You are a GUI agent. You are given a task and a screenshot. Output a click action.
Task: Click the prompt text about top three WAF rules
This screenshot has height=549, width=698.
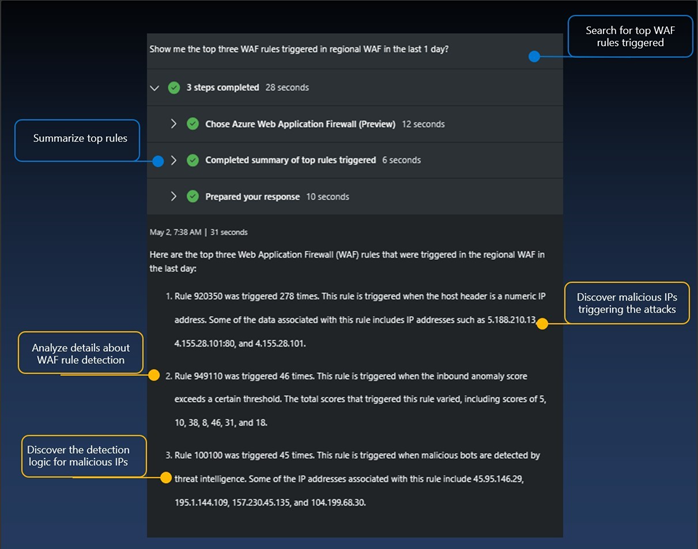coord(299,49)
